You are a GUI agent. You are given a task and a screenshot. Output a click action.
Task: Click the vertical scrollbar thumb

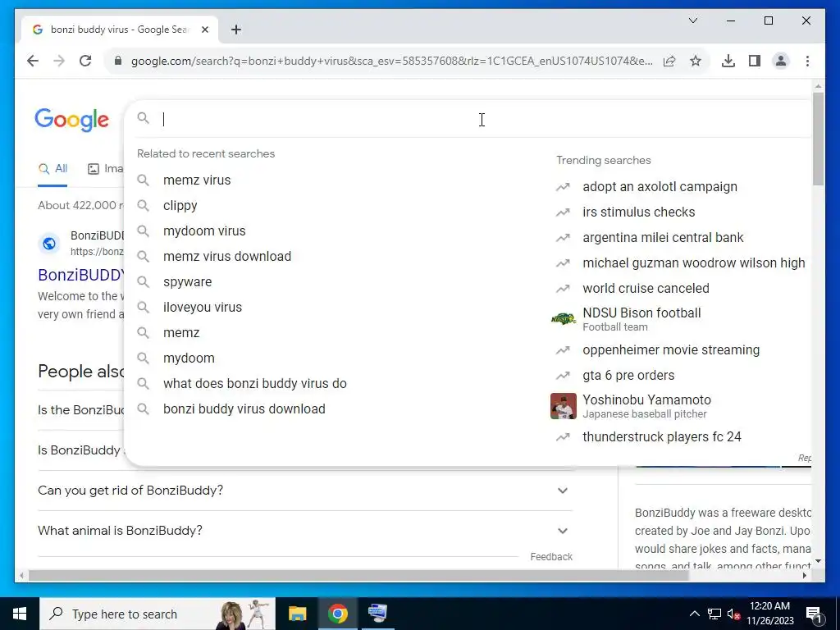(x=818, y=138)
